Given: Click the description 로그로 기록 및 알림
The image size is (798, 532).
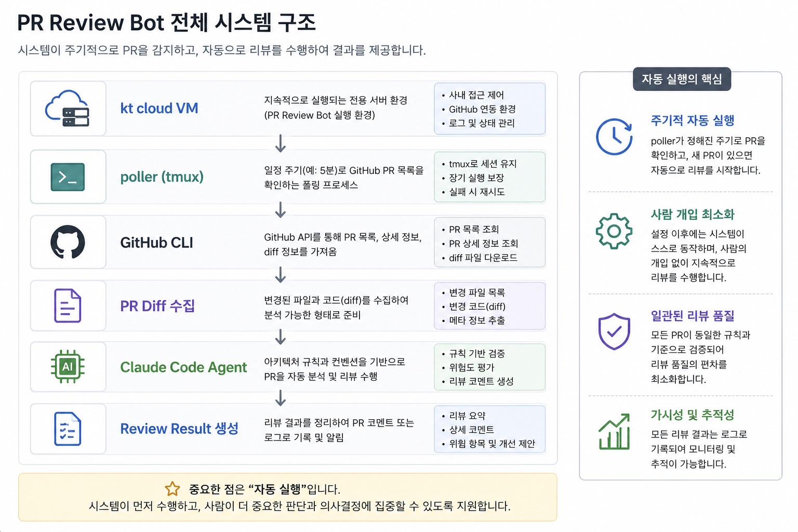Looking at the screenshot, I should [303, 437].
